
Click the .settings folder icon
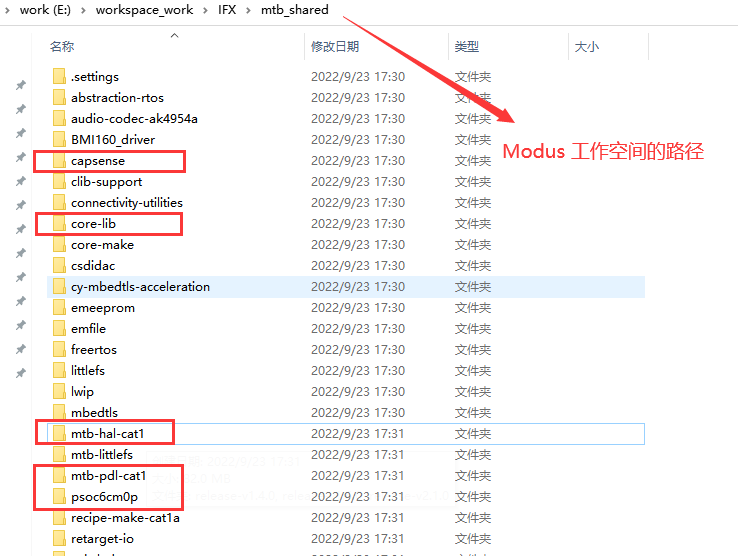pos(59,77)
